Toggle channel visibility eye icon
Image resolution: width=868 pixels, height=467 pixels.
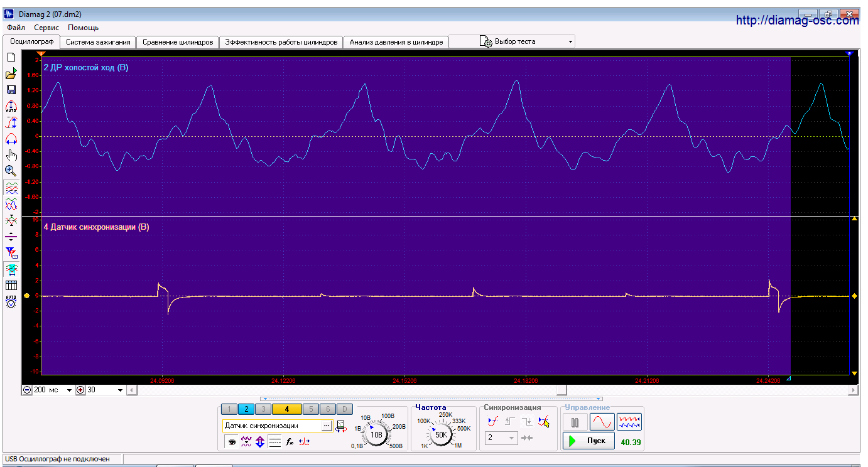[x=232, y=442]
